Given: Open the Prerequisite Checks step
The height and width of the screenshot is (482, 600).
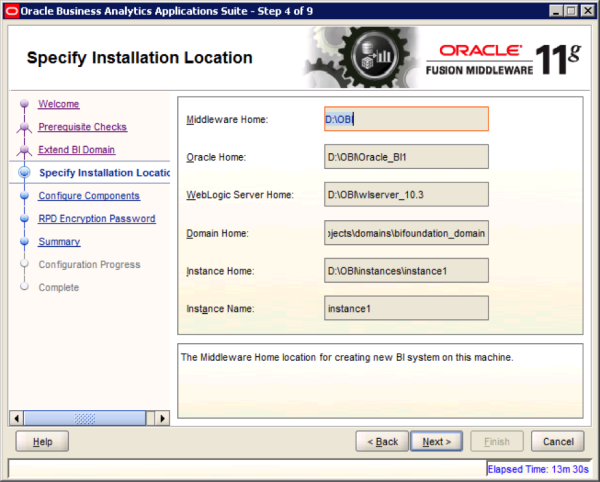Looking at the screenshot, I should (x=82, y=127).
